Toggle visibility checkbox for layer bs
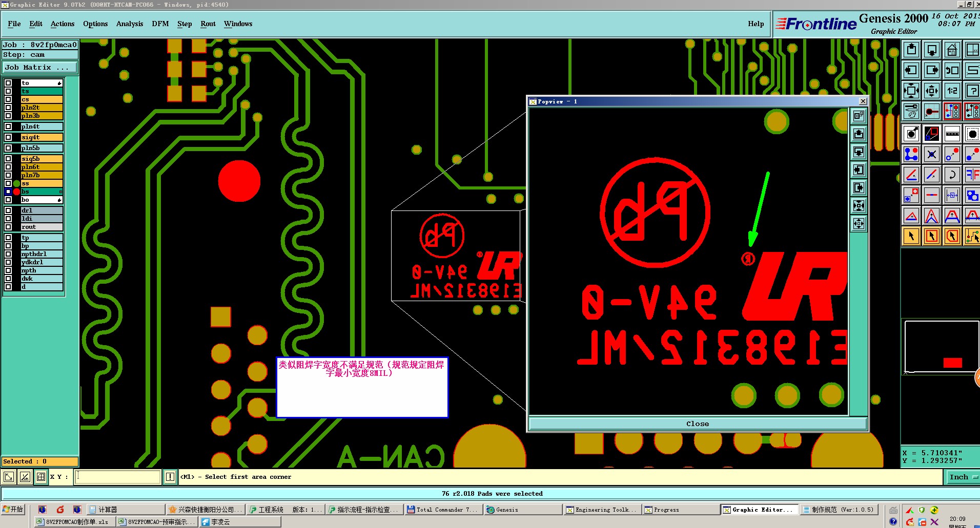Screen dimensions: 980x528 tap(8, 192)
